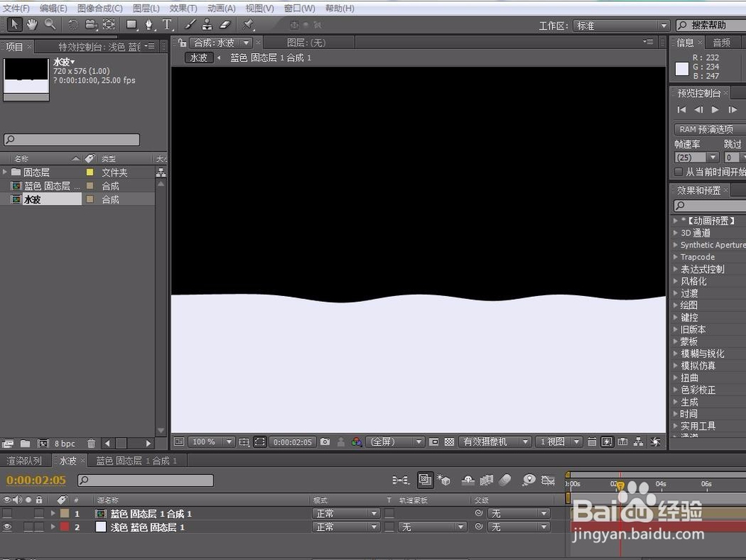
Task: Click the region of interest icon
Action: pos(434,441)
